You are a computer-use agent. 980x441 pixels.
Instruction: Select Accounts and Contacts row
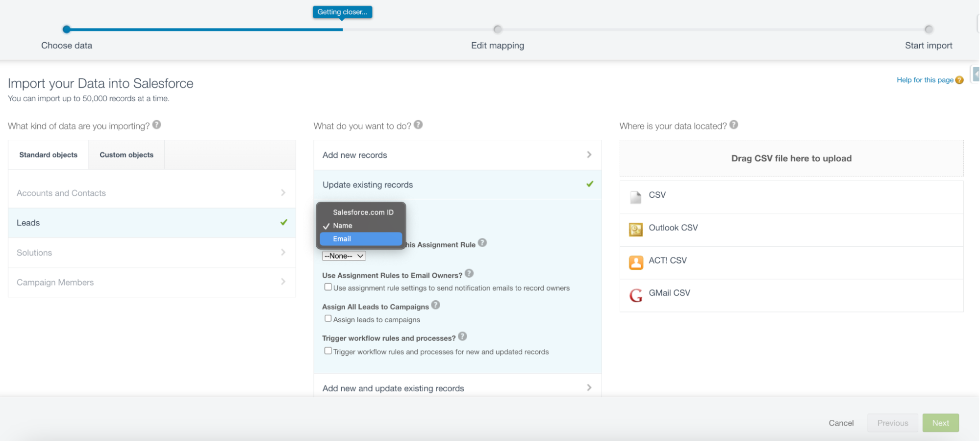[x=152, y=193]
